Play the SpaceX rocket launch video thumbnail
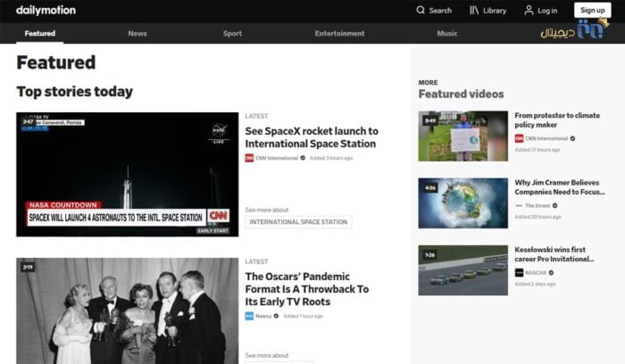Image resolution: width=625 pixels, height=364 pixels. click(127, 175)
